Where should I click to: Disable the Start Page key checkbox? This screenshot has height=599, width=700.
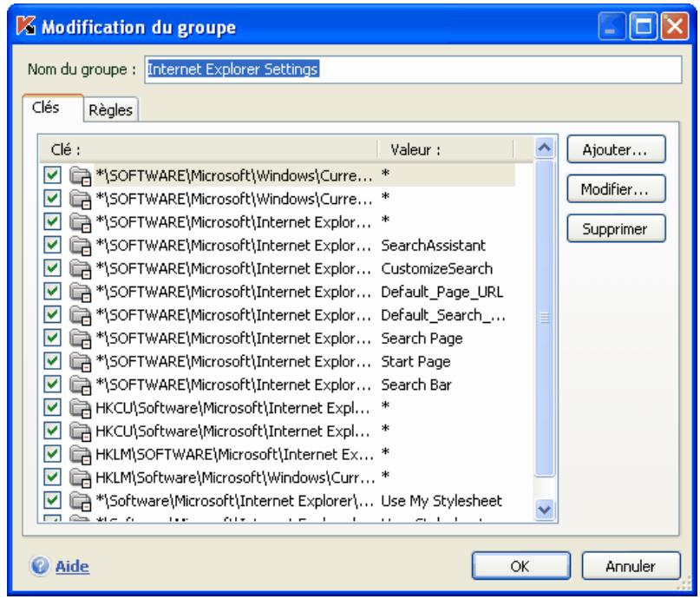pos(52,360)
